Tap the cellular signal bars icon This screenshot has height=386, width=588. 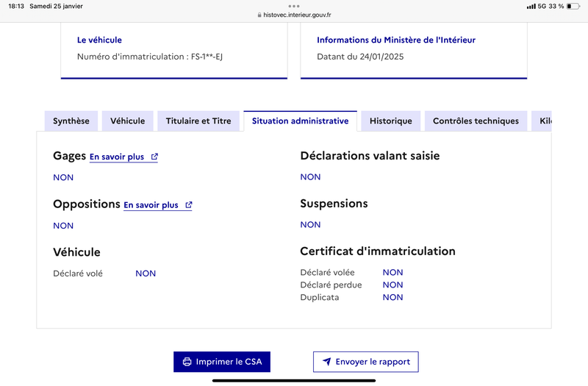pos(531,7)
